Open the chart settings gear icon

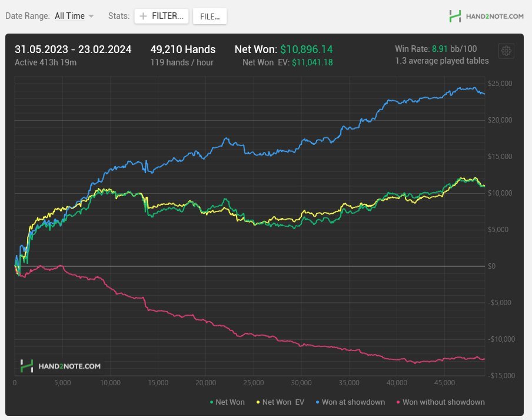pyautogui.click(x=506, y=51)
